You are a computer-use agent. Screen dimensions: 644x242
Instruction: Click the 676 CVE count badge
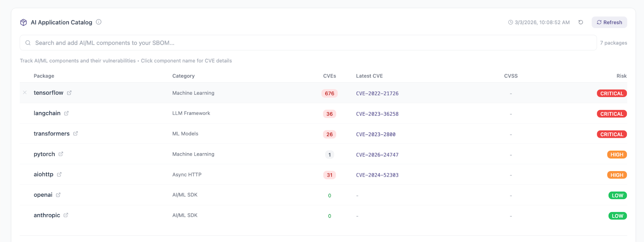330,94
